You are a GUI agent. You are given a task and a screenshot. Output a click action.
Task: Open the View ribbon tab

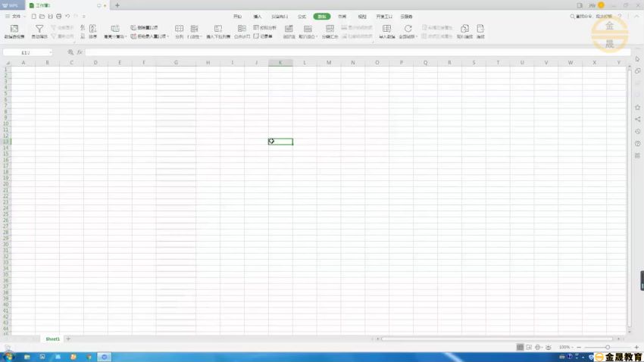pos(362,17)
